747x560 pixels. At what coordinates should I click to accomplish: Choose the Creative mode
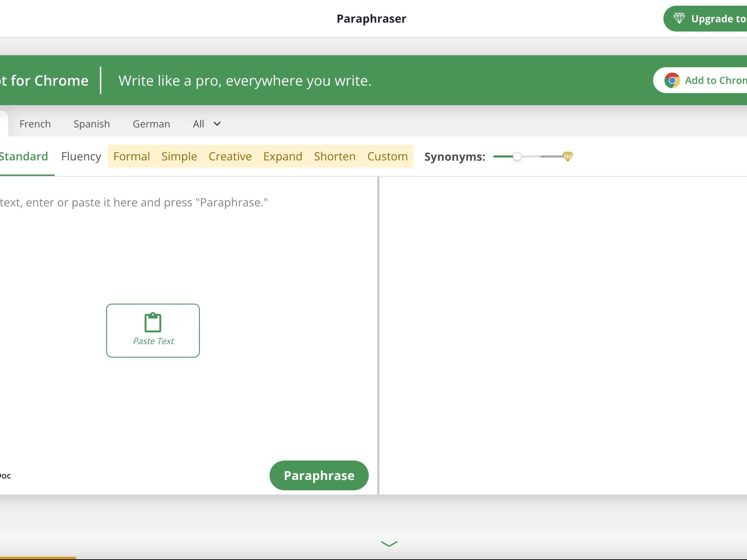coord(230,156)
